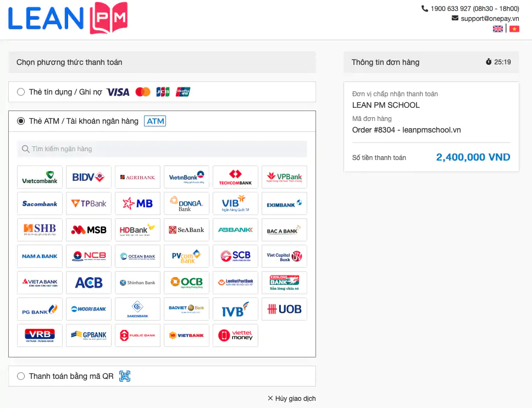Screen dimensions: 532x408
Task: Select Public Bank tile
Action: pyautogui.click(x=137, y=336)
